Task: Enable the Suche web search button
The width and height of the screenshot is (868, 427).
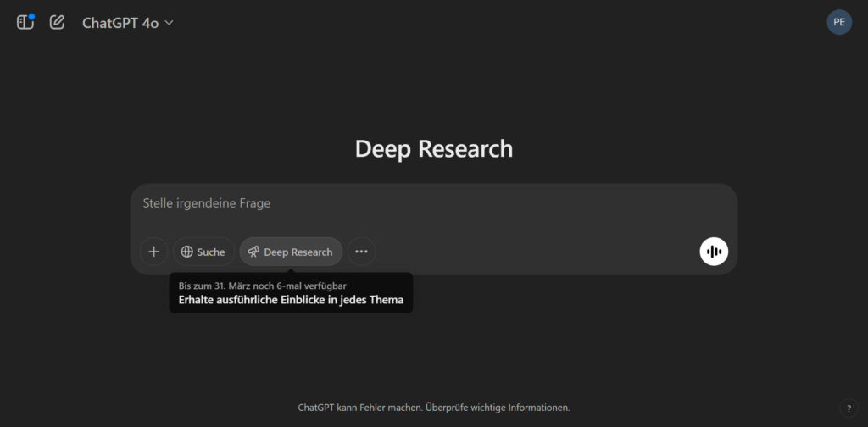Action: [x=203, y=252]
